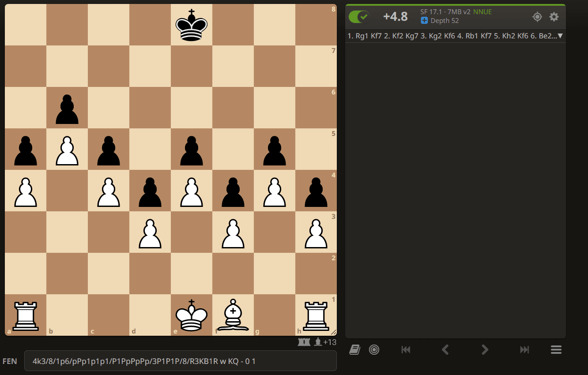Select the black pawn on g5
This screenshot has height=375, width=588.
(275, 150)
